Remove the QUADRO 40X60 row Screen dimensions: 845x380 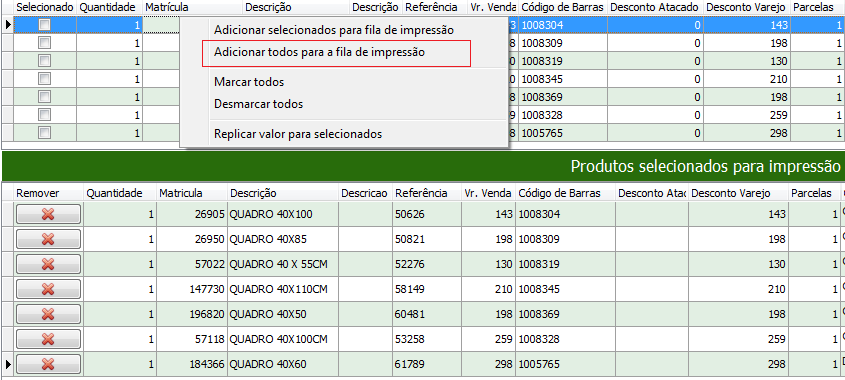[48, 364]
